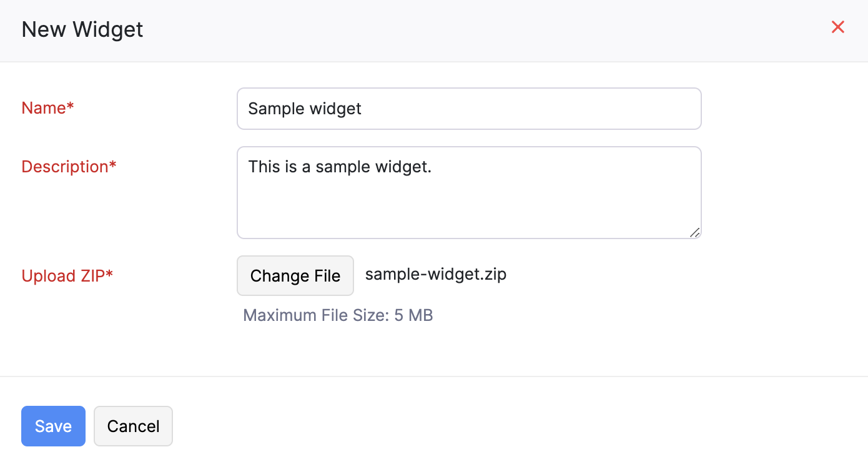Click the Maximum File Size hint text
The image size is (868, 472).
[337, 315]
